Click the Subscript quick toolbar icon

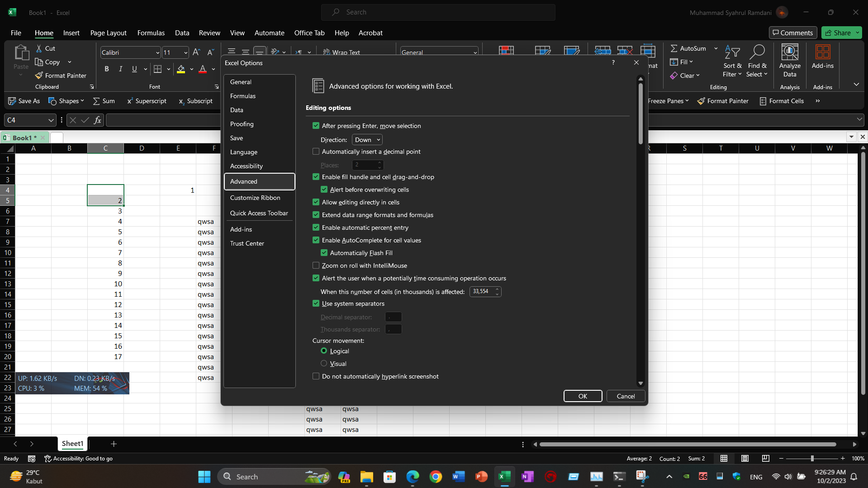pos(195,101)
